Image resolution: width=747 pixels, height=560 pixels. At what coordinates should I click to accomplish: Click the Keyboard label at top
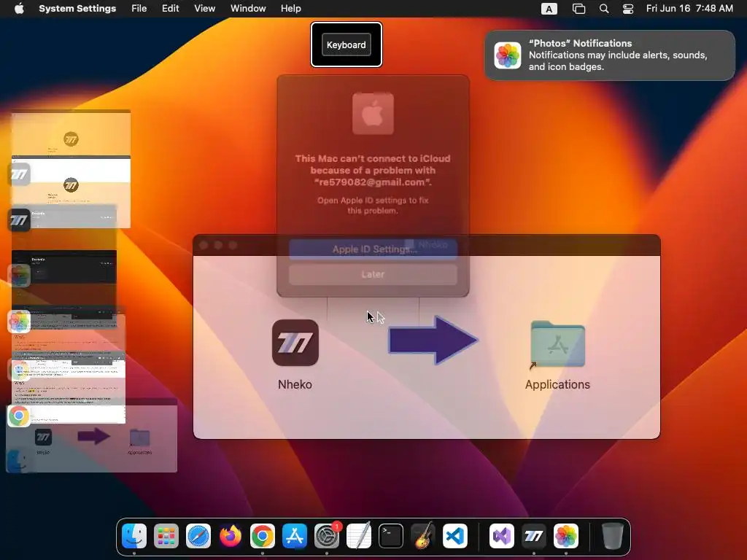[347, 44]
